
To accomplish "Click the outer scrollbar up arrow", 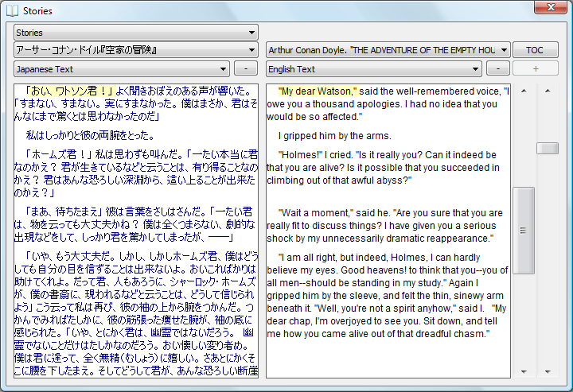I will pyautogui.click(x=548, y=91).
